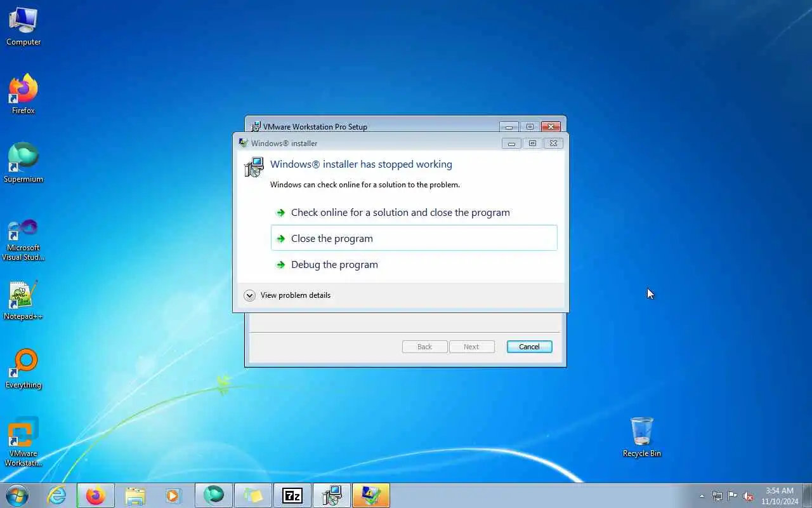Open Recycle Bin on desktop
The image size is (812, 508).
[x=642, y=438]
